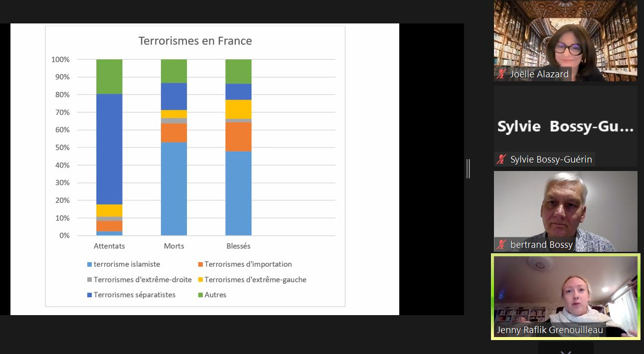Click the orange Terrorismes d'importation legend marker

pos(200,264)
